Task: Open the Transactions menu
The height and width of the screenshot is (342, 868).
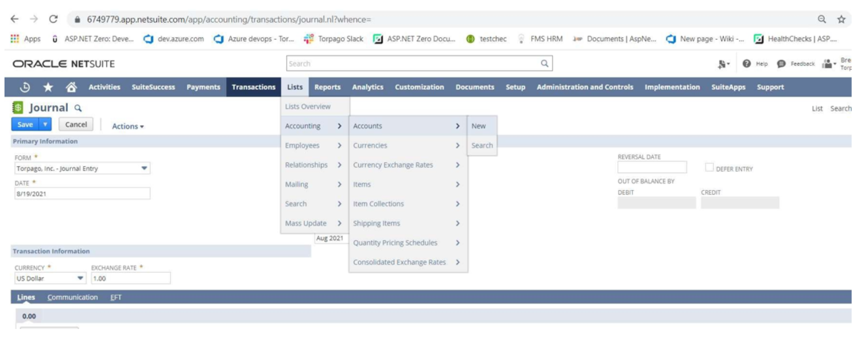Action: click(253, 87)
